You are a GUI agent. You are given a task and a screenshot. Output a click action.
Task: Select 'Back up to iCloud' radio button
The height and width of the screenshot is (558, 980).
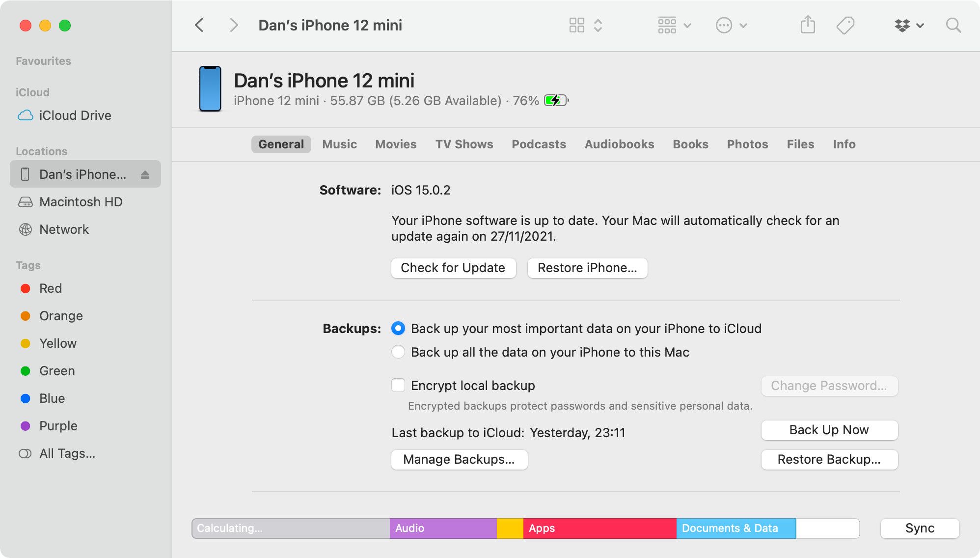pos(399,328)
